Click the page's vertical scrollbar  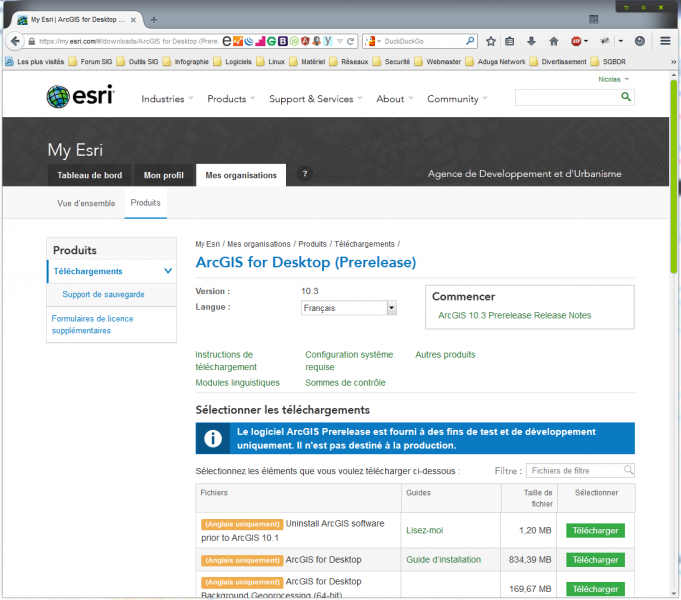(673, 300)
